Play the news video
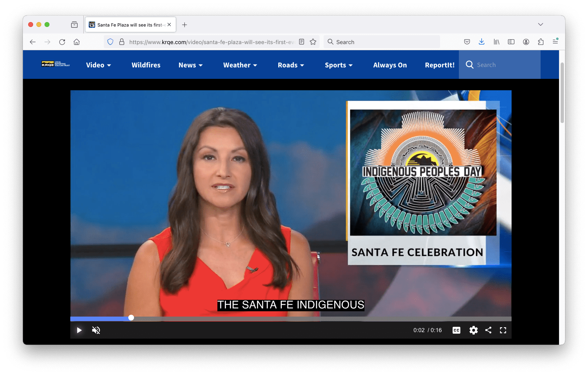Screen dimensions: 588x375 tap(79, 330)
